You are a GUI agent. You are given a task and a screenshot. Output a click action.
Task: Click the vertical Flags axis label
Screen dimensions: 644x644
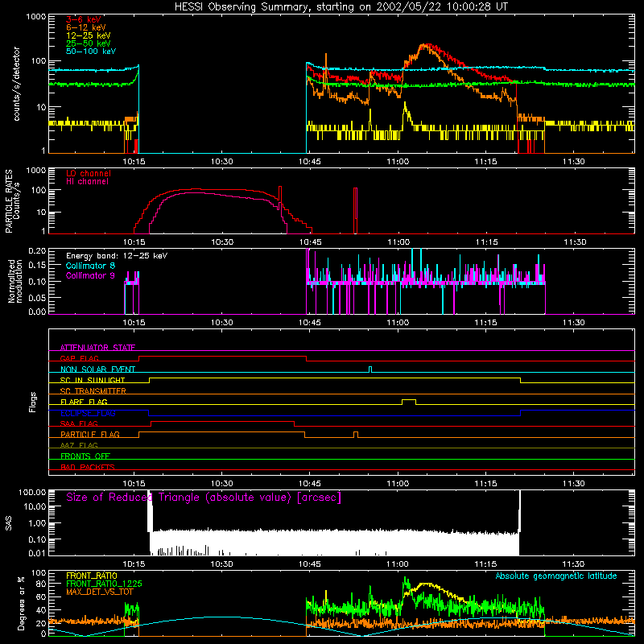(32, 402)
